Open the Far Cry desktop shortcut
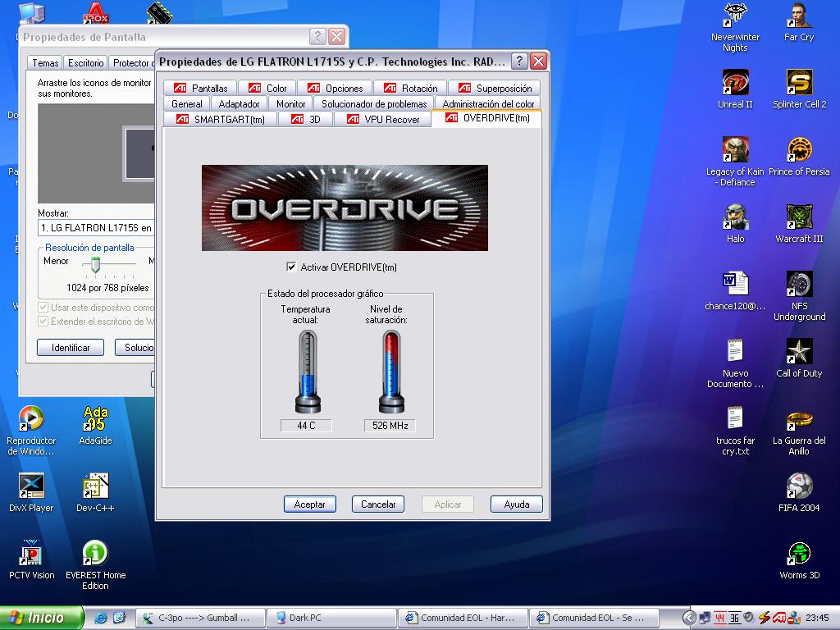This screenshot has height=630, width=840. coord(799,16)
